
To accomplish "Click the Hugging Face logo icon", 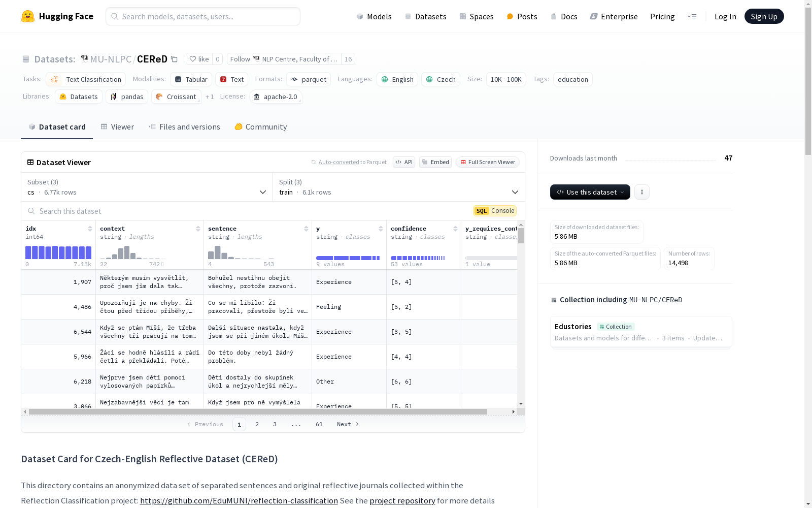I will click(28, 16).
